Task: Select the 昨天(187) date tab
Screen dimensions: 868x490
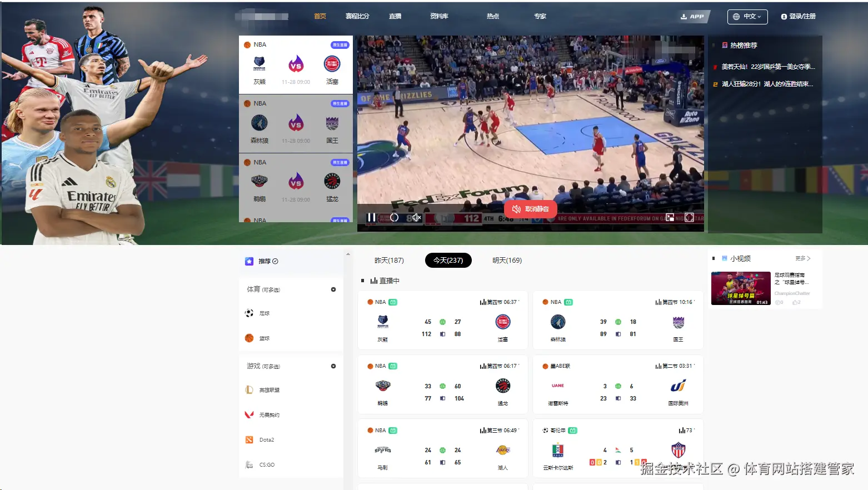Action: pyautogui.click(x=389, y=261)
